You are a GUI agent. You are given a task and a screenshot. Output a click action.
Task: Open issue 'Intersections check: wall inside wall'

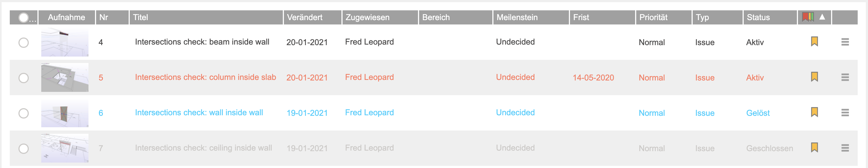click(x=199, y=112)
